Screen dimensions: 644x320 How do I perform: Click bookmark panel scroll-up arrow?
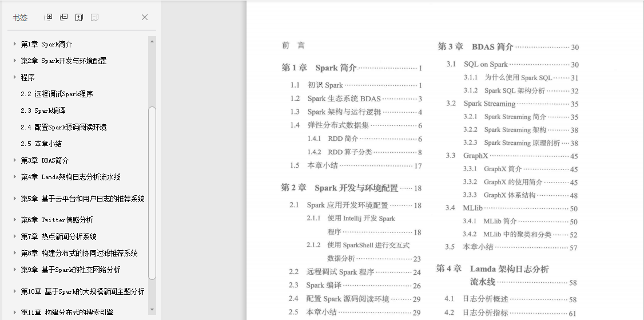[x=152, y=41]
